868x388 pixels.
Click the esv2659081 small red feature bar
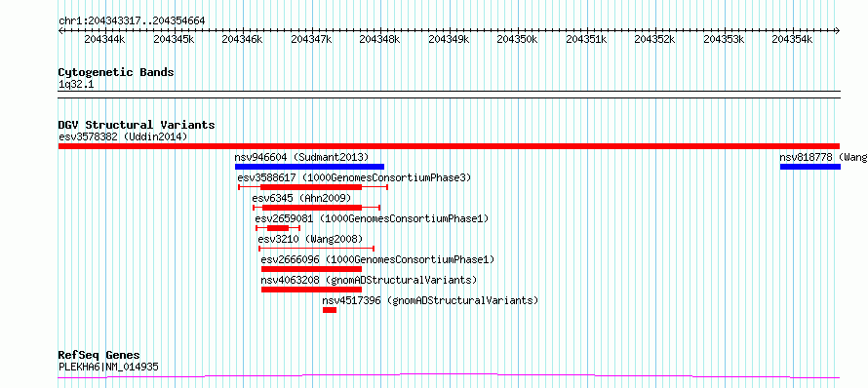(278, 228)
